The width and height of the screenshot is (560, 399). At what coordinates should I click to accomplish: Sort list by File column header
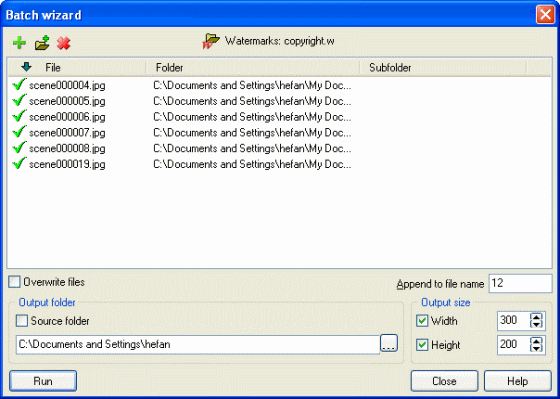click(x=77, y=68)
